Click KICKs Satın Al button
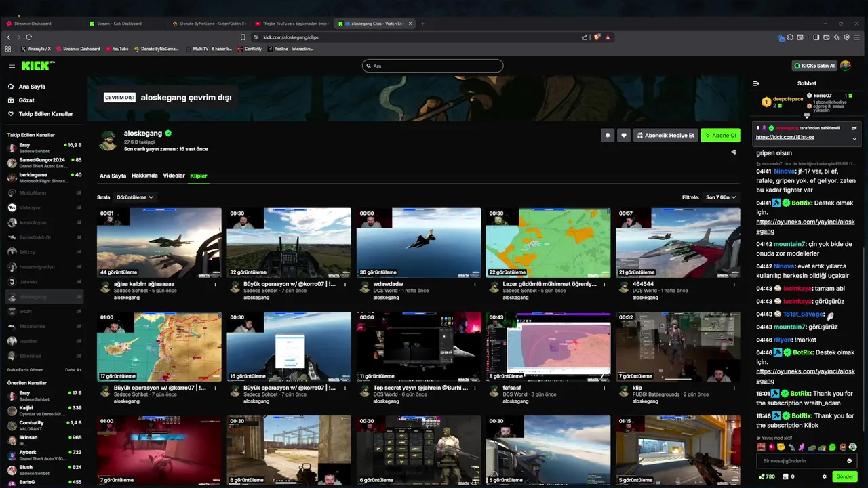868x488 pixels. point(814,66)
